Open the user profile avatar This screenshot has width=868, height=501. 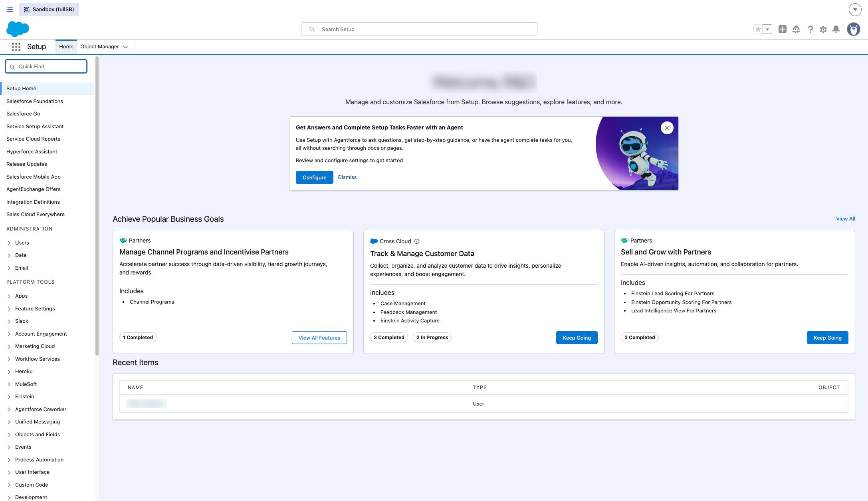pos(854,29)
